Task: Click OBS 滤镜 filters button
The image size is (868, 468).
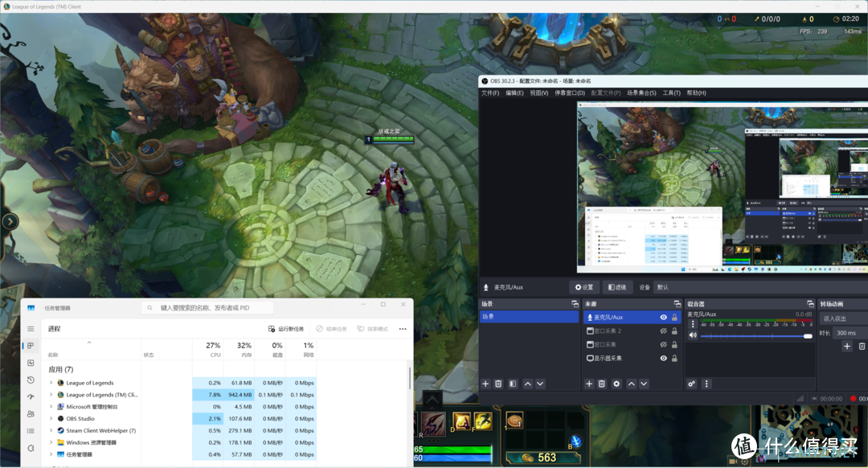Action: point(616,287)
